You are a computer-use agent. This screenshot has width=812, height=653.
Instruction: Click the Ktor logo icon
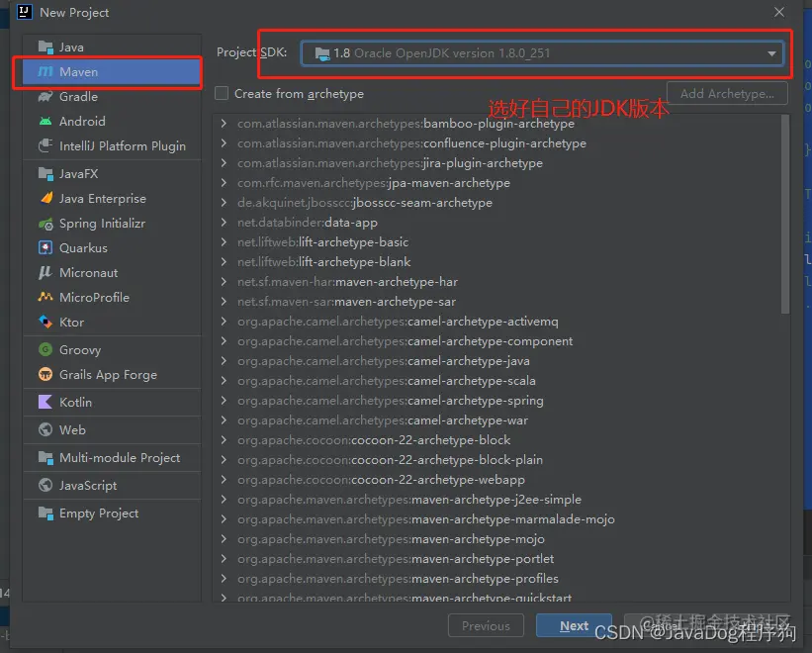[45, 322]
